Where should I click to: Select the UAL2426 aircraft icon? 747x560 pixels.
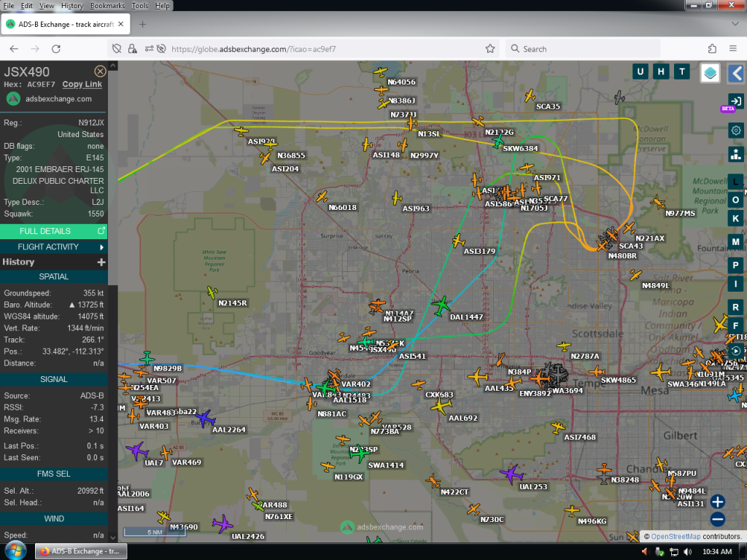coord(222,524)
